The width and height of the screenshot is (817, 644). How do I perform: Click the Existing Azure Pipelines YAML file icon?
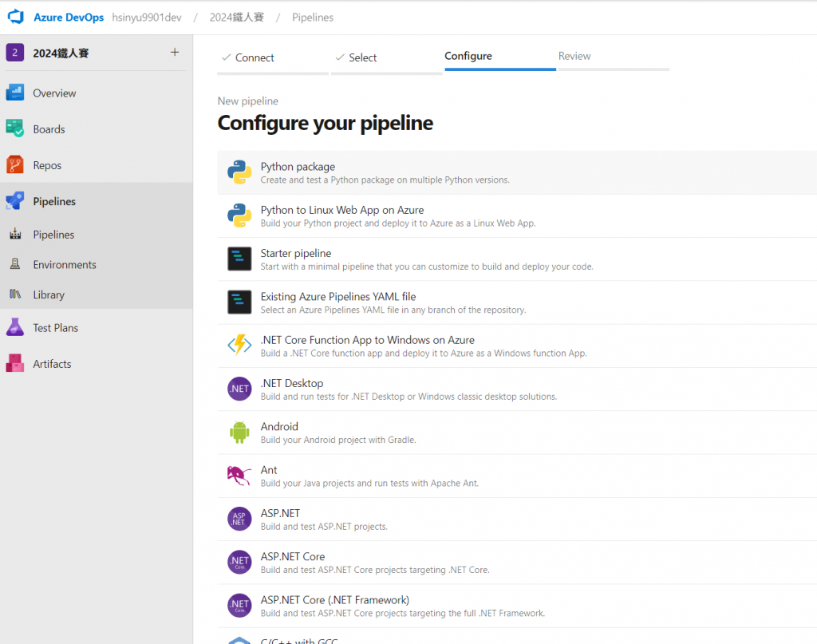click(239, 302)
